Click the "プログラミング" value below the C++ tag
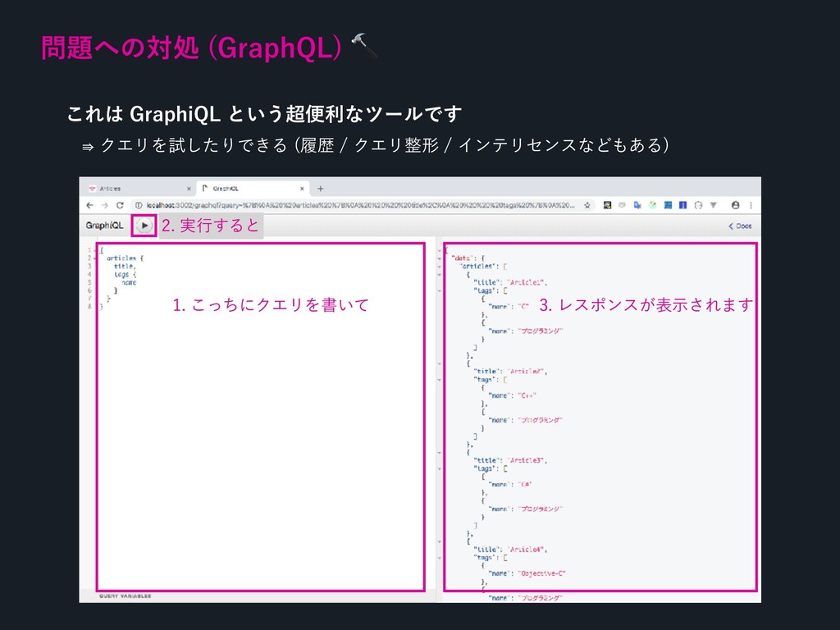Image resolution: width=840 pixels, height=630 pixels. point(540,421)
